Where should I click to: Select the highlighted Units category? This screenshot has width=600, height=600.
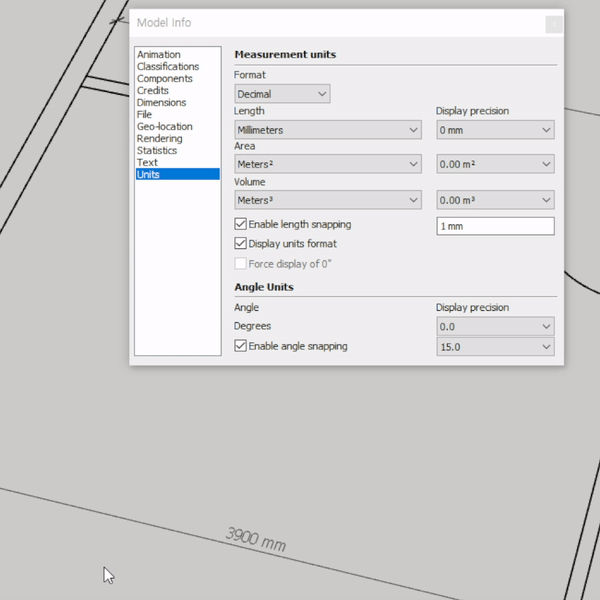178,174
